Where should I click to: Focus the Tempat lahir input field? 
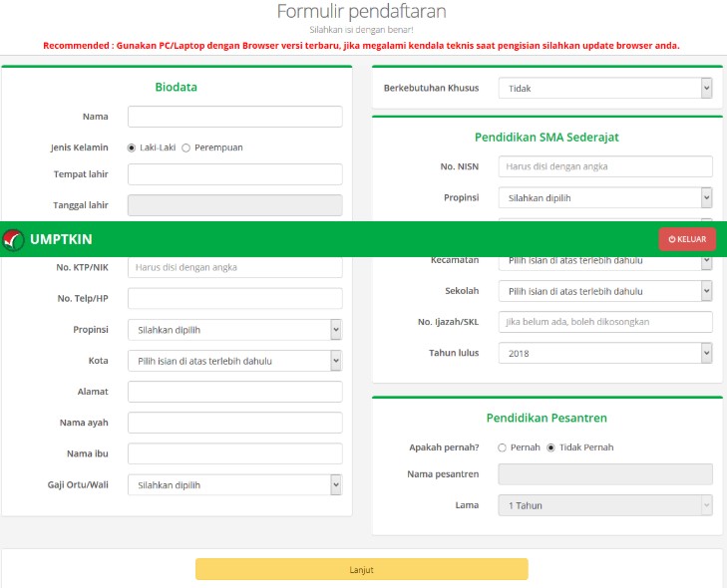235,174
